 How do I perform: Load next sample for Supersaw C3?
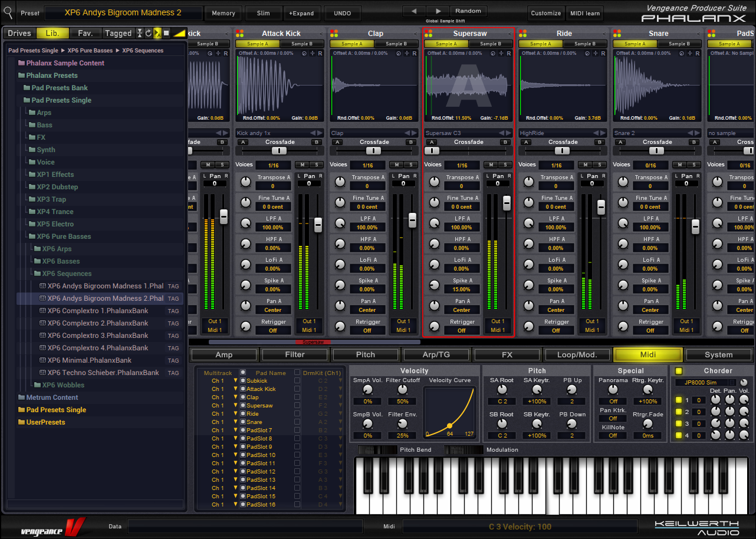click(510, 133)
